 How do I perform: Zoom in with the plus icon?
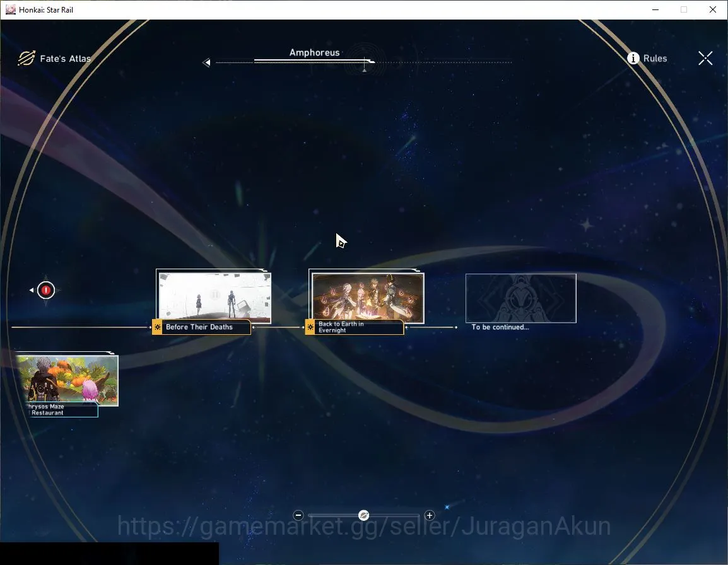tap(430, 515)
